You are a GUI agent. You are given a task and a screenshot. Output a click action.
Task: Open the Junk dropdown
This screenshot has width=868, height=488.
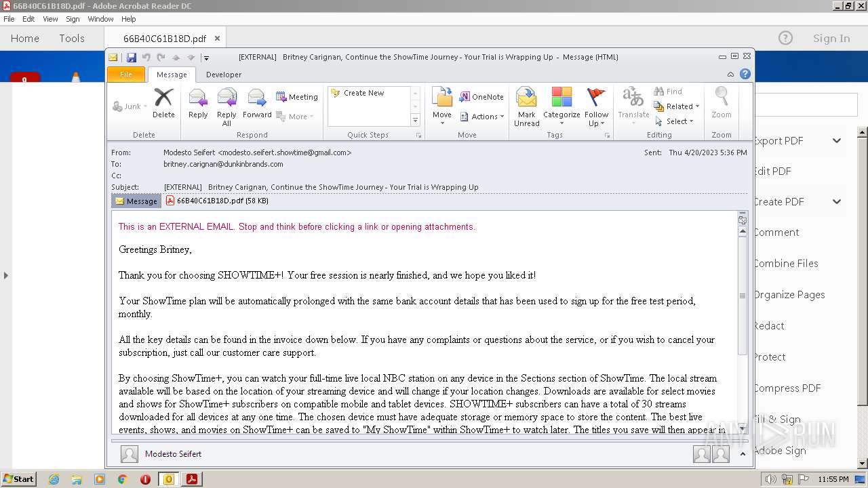point(130,106)
